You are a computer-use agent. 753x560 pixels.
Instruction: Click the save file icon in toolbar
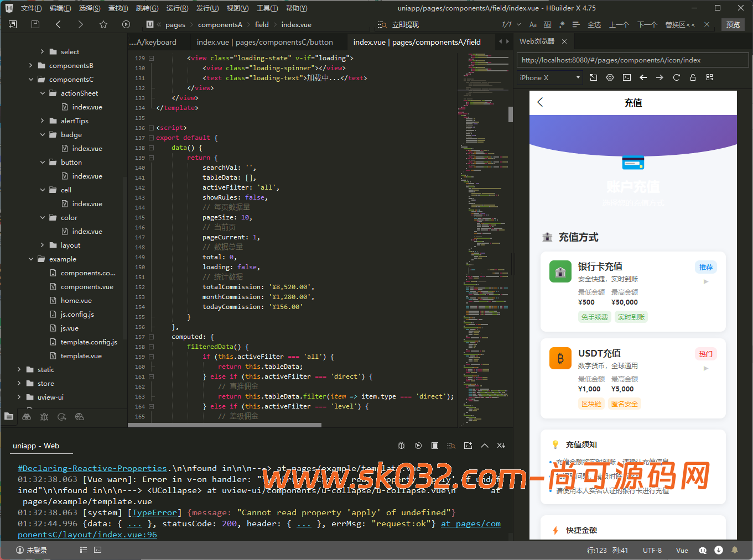tap(35, 24)
